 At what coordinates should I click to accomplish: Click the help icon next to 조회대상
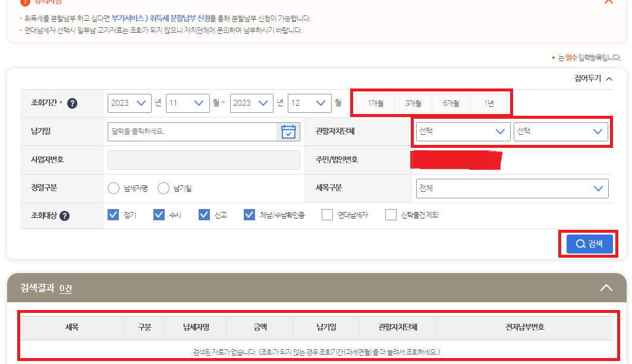coord(63,214)
